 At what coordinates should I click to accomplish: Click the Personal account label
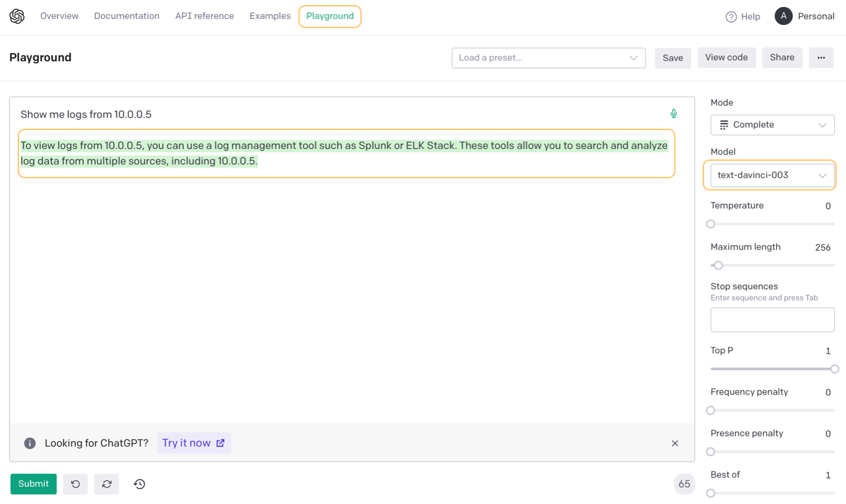[816, 17]
